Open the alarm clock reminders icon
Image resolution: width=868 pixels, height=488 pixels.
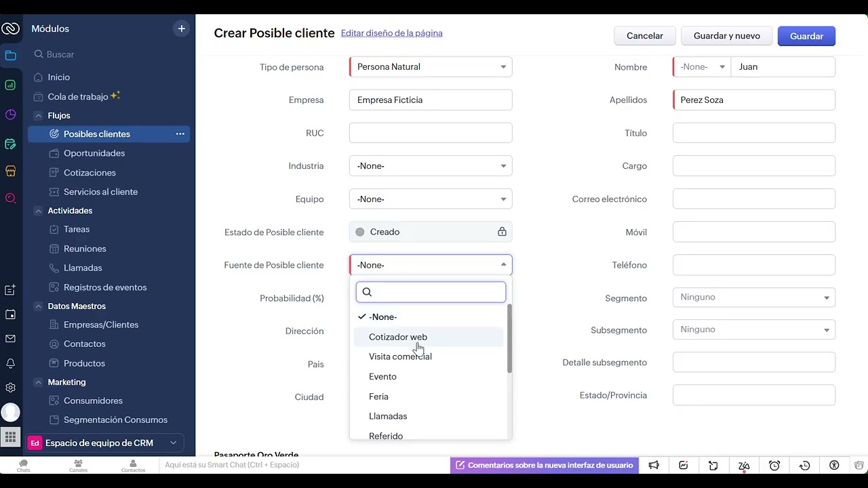tap(774, 465)
